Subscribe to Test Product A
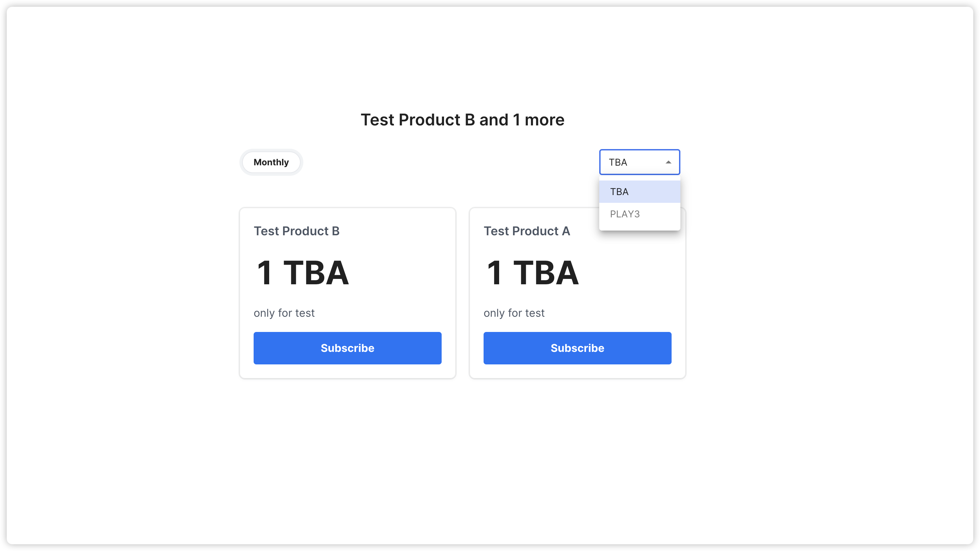 pyautogui.click(x=577, y=348)
